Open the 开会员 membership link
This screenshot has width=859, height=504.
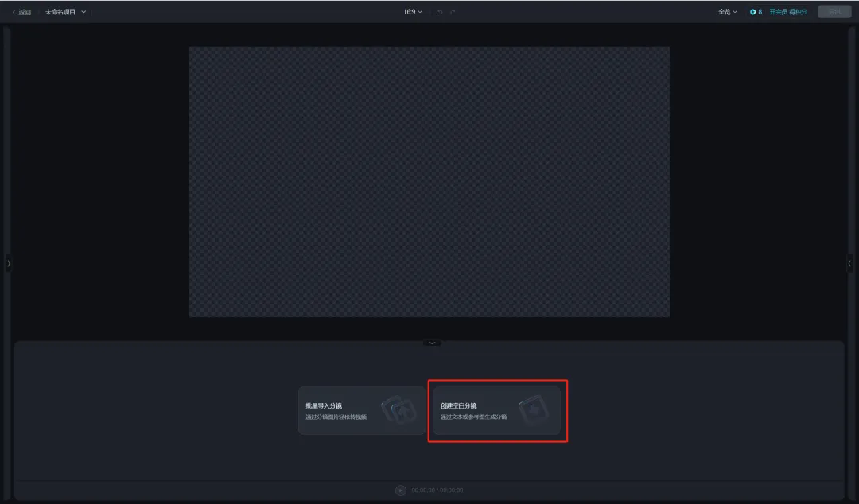[787, 12]
